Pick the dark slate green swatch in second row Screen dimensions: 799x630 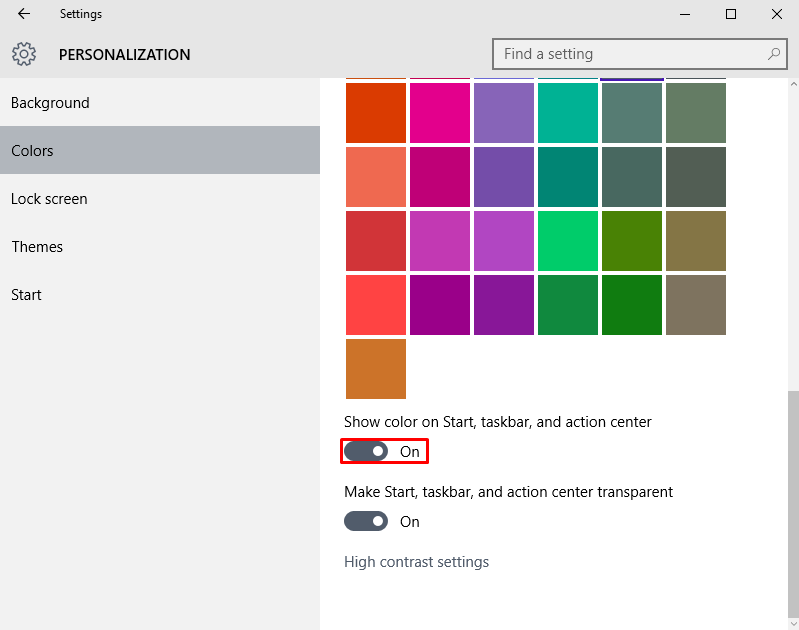tap(632, 177)
